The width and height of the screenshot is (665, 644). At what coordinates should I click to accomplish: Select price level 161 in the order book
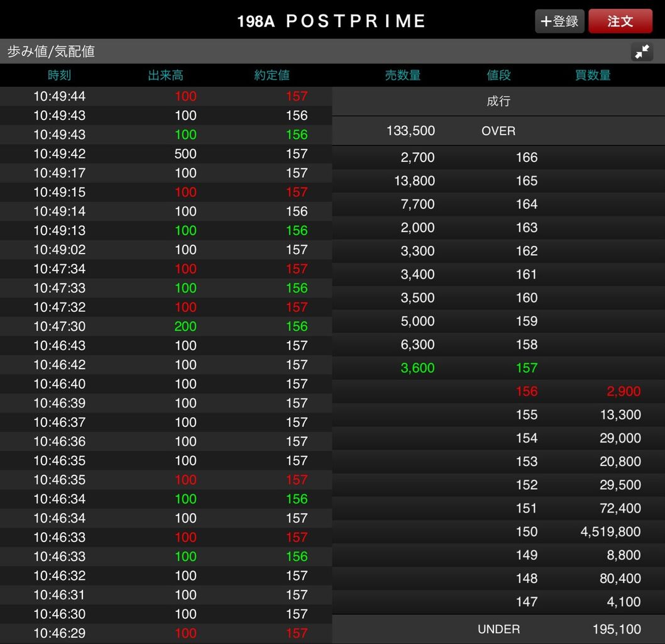527,274
